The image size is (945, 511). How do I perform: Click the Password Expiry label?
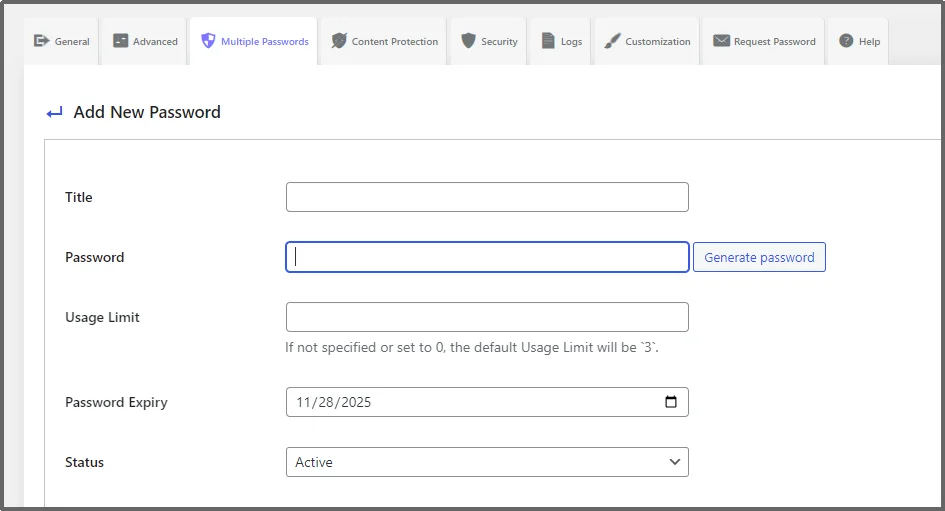pyautogui.click(x=116, y=403)
